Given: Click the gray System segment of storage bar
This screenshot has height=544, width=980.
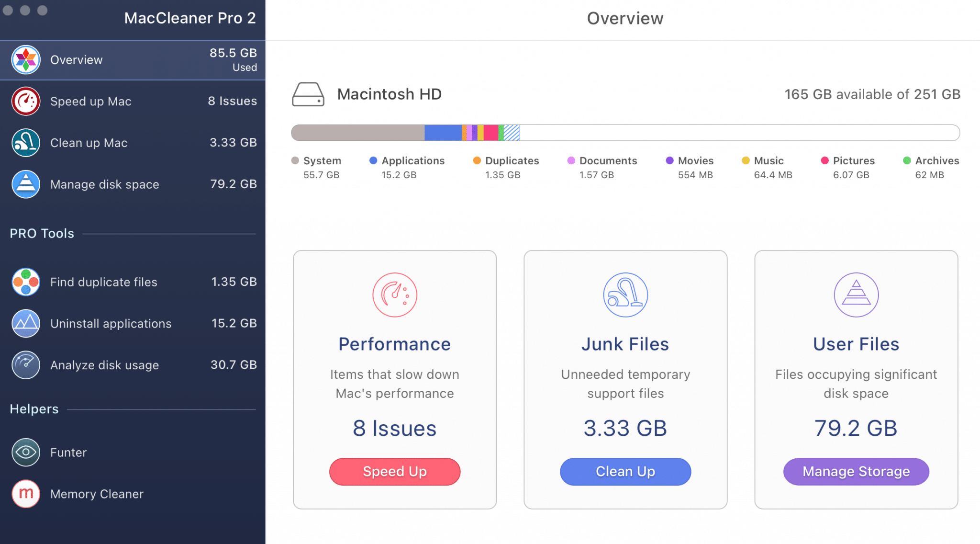Looking at the screenshot, I should [x=357, y=133].
